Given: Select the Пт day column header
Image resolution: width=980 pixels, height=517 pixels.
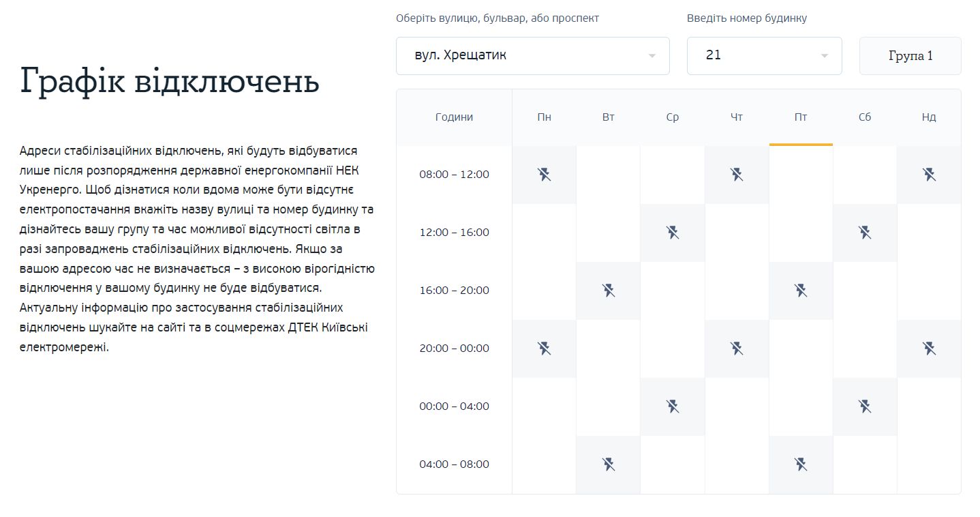Looking at the screenshot, I should (x=801, y=117).
